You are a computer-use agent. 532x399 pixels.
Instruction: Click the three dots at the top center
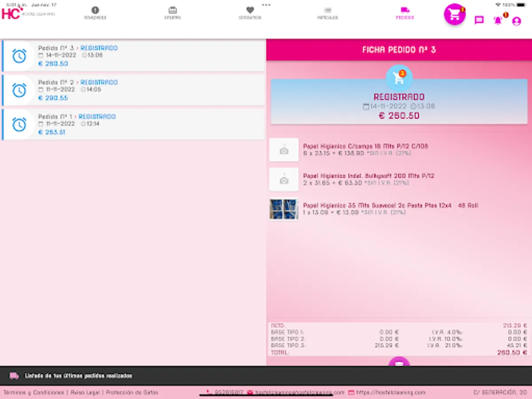coord(266,5)
